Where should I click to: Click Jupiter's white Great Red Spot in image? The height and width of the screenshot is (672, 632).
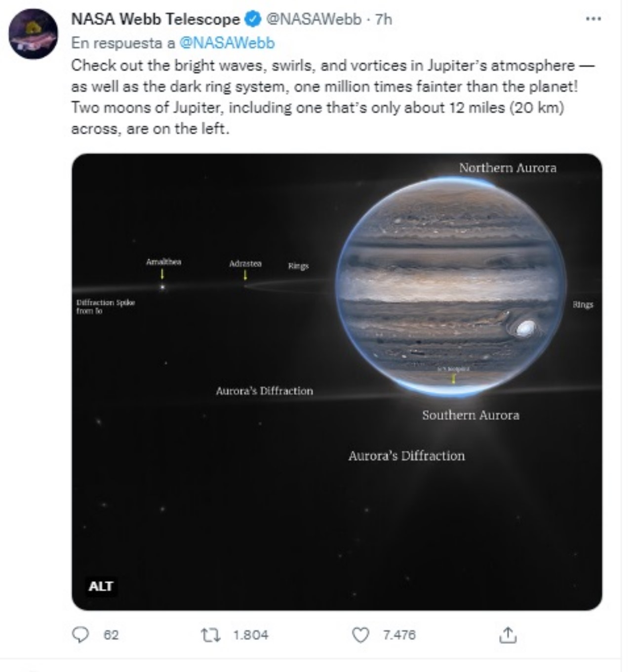pyautogui.click(x=525, y=327)
